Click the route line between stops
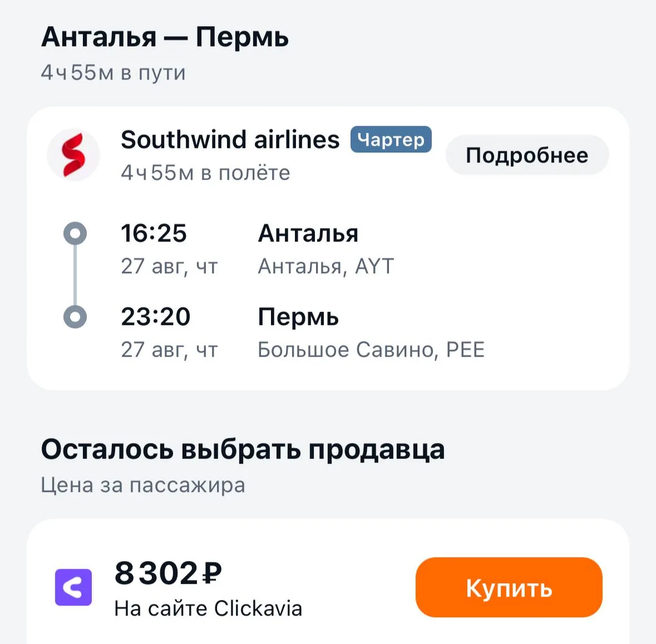The height and width of the screenshot is (644, 656). 75,275
